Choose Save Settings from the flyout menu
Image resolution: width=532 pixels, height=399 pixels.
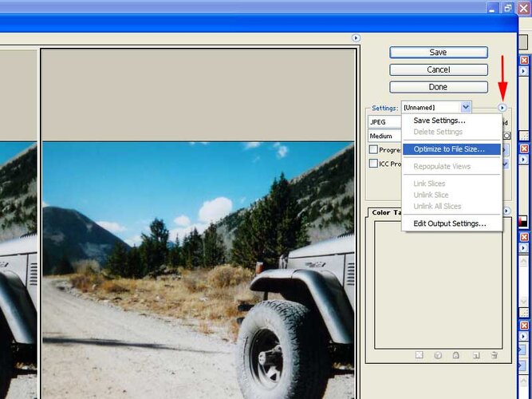pyautogui.click(x=439, y=120)
